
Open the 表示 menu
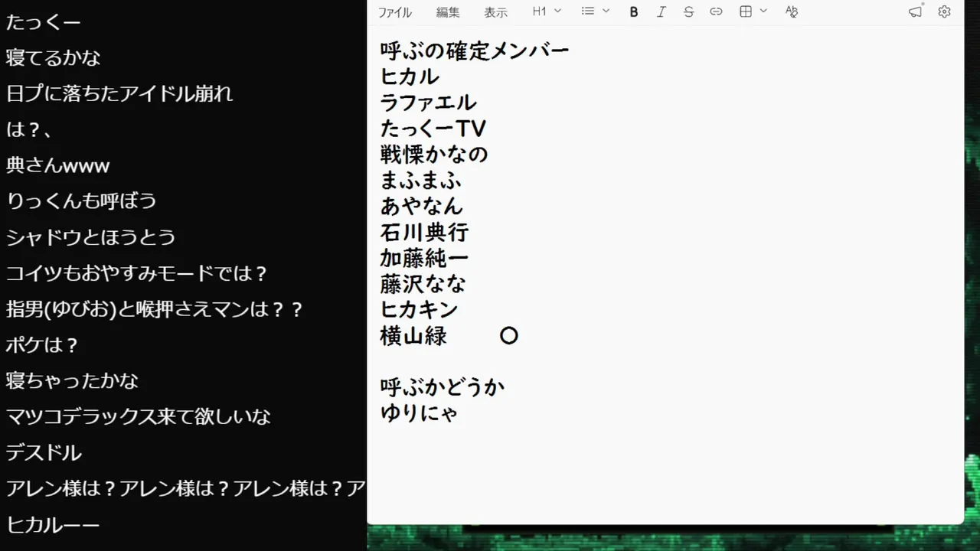[x=495, y=12]
